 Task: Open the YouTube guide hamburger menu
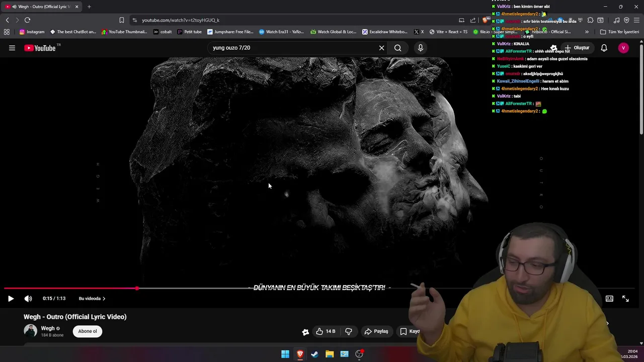(12, 48)
